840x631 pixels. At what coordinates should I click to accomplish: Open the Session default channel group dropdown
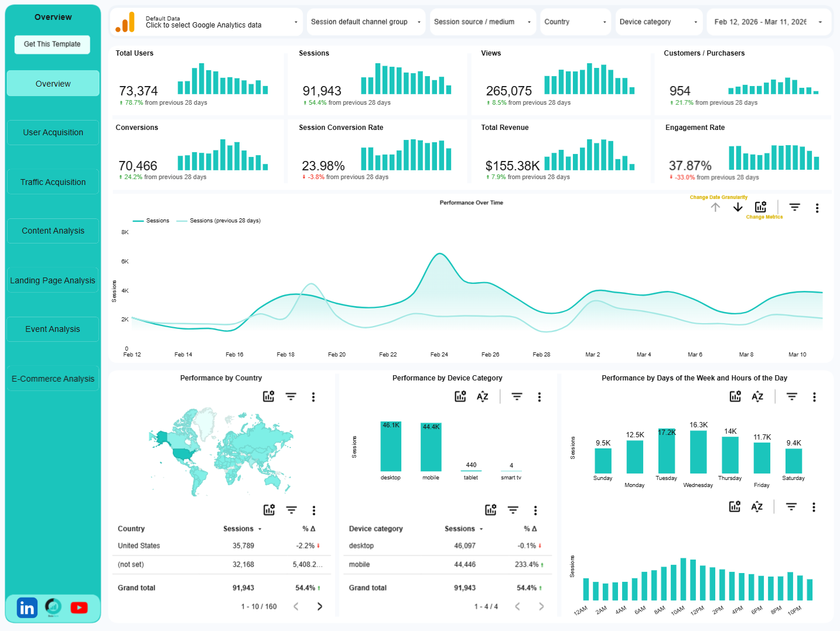[366, 22]
